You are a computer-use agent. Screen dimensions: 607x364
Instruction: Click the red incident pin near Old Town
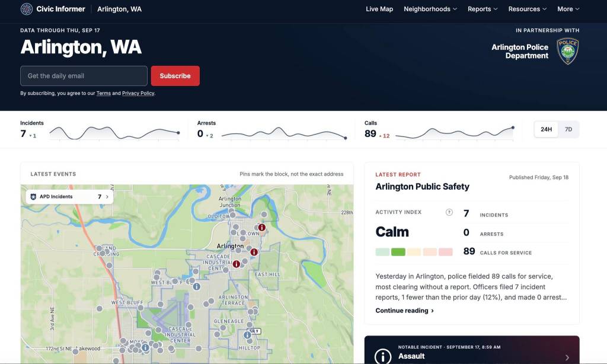[261, 228]
